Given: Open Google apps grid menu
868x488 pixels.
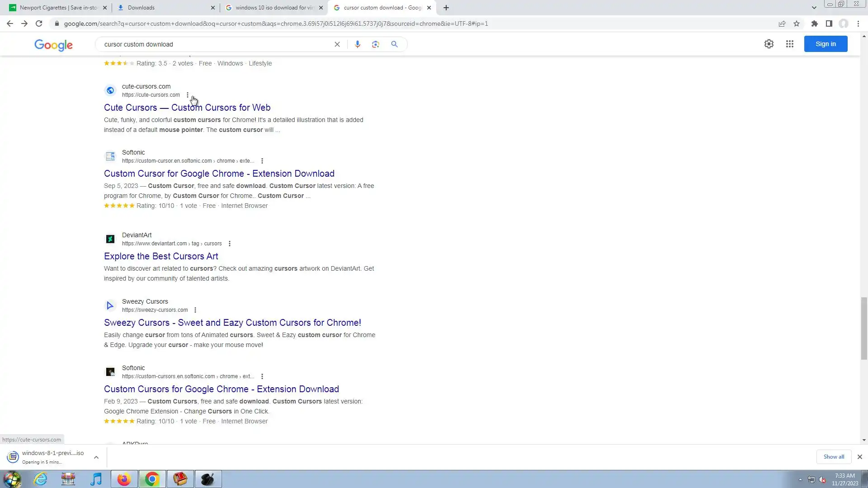Looking at the screenshot, I should 789,44.
